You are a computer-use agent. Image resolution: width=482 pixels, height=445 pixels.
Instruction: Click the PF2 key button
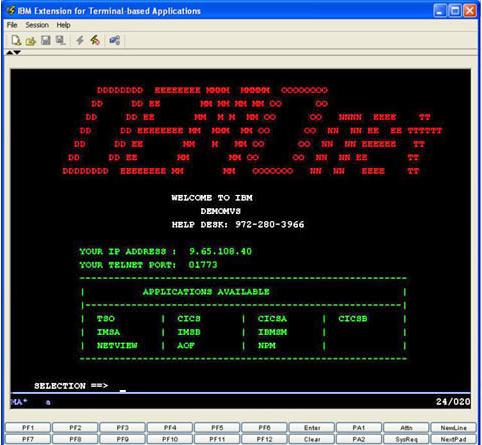(x=75, y=428)
